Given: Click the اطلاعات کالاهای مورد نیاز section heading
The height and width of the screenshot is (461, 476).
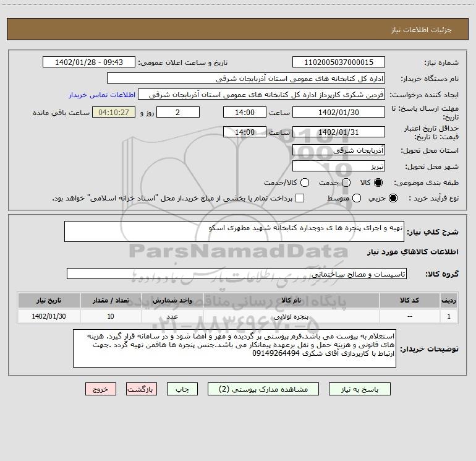Looking at the screenshot, I should (x=413, y=252).
